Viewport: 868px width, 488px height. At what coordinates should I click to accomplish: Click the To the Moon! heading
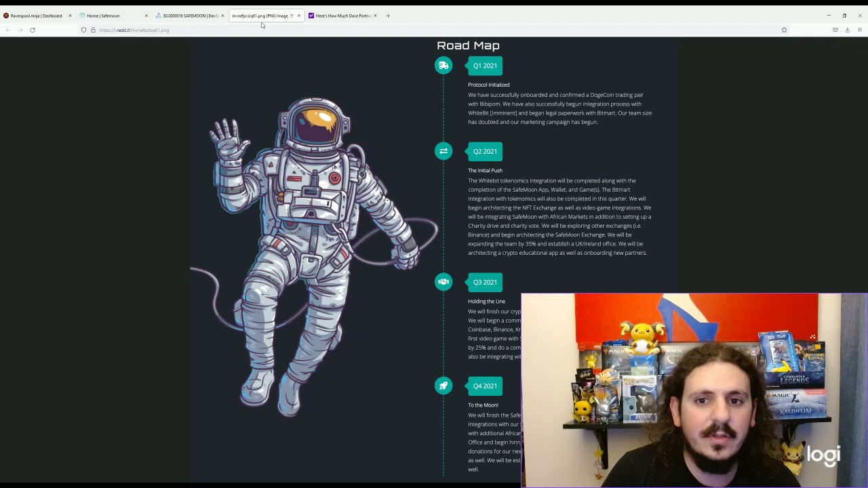point(483,405)
